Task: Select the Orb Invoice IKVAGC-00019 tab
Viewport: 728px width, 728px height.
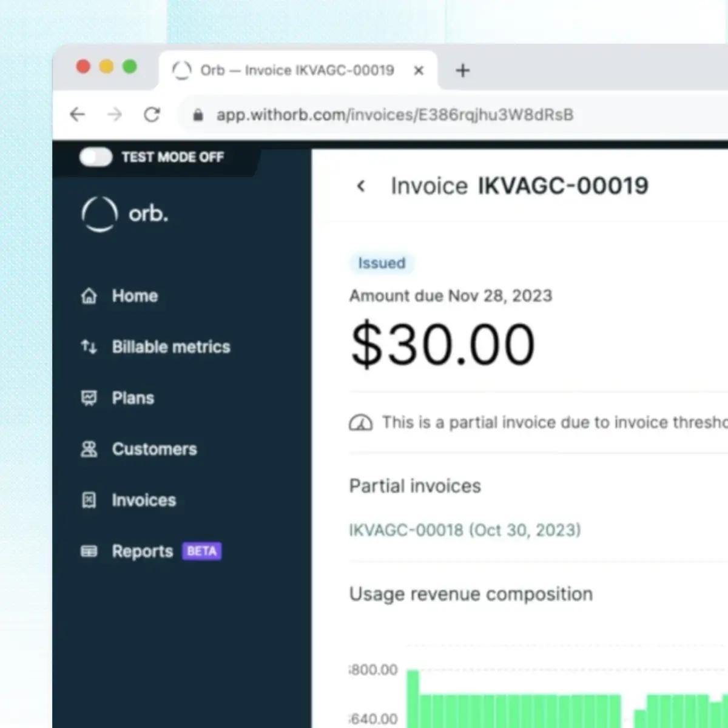Action: click(297, 70)
